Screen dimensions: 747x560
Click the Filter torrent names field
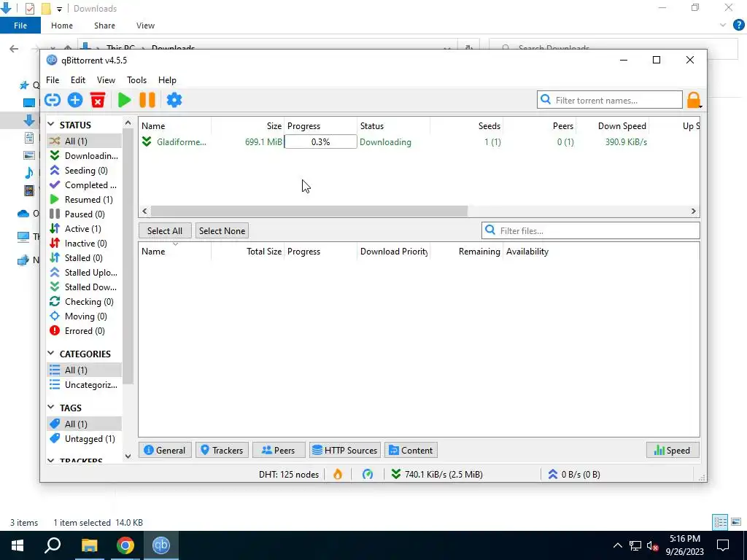coord(610,100)
